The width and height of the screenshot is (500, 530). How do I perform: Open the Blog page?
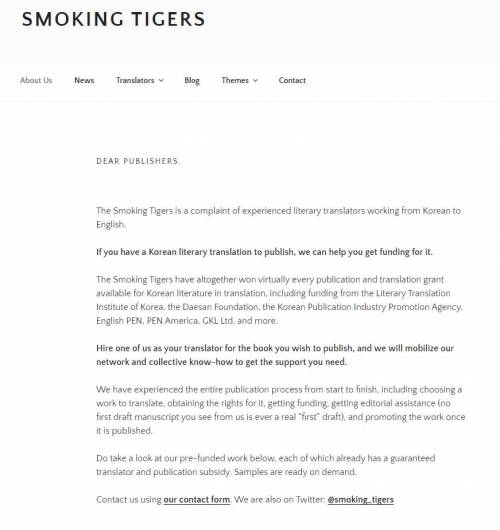[x=192, y=81]
